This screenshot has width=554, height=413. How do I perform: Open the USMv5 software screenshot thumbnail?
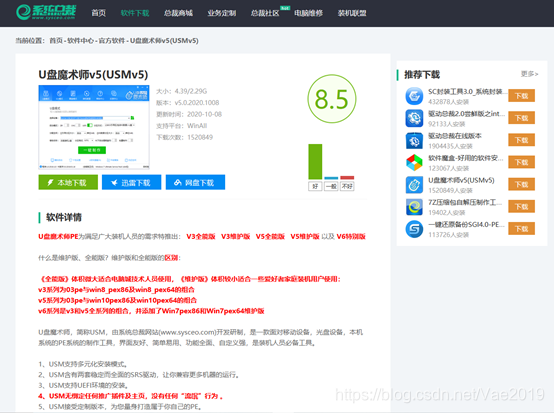point(94,127)
